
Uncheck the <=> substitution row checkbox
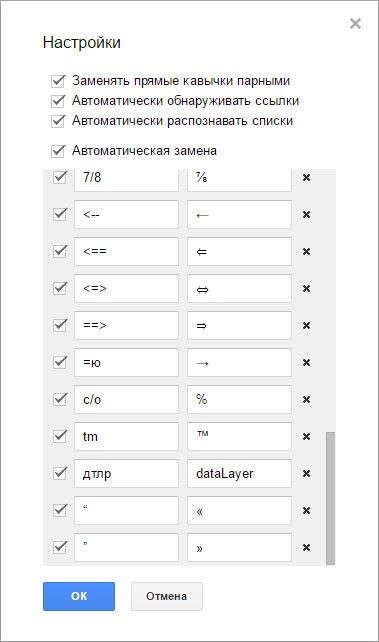(60, 288)
